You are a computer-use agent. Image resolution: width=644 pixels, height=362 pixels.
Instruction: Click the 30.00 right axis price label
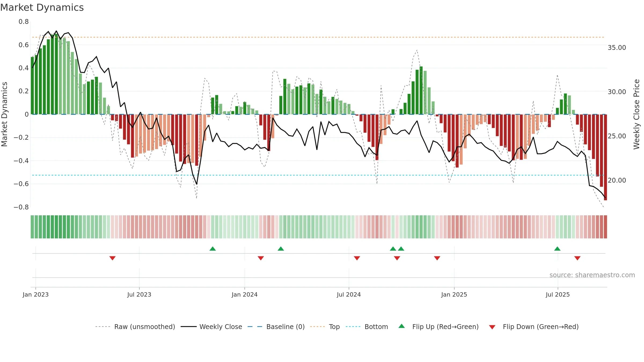617,92
